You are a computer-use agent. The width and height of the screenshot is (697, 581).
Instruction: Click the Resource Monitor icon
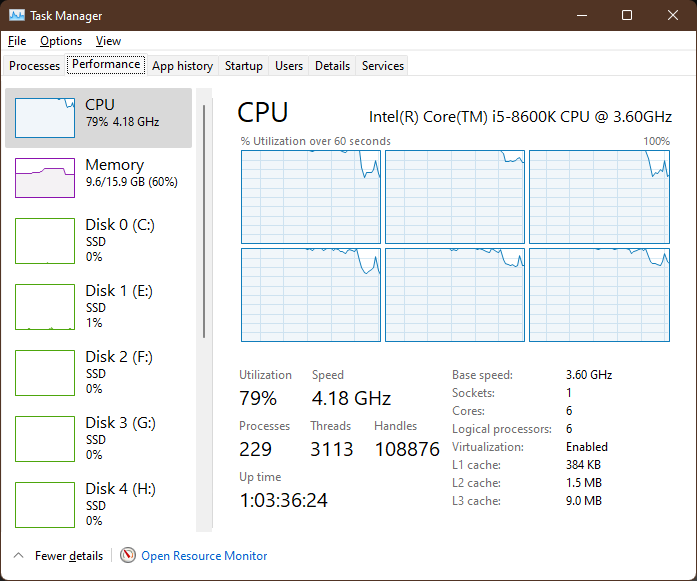click(x=128, y=555)
